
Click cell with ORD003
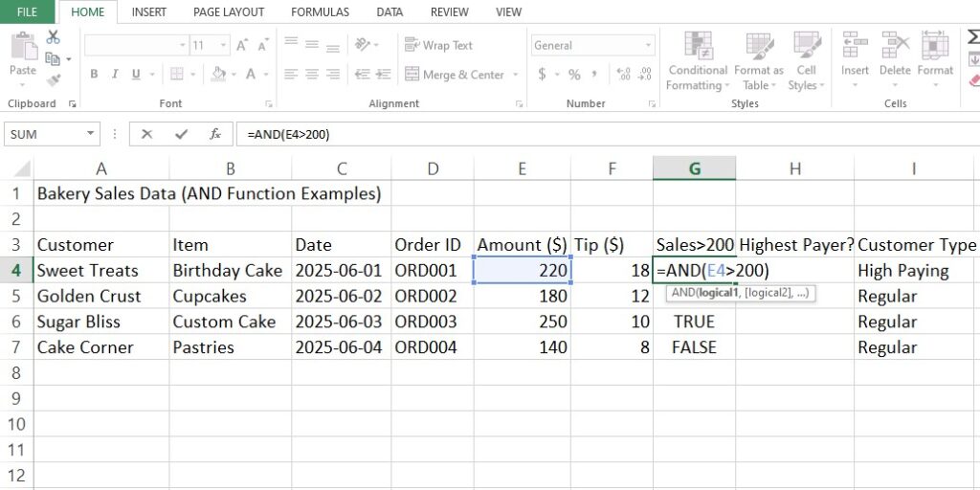point(433,322)
